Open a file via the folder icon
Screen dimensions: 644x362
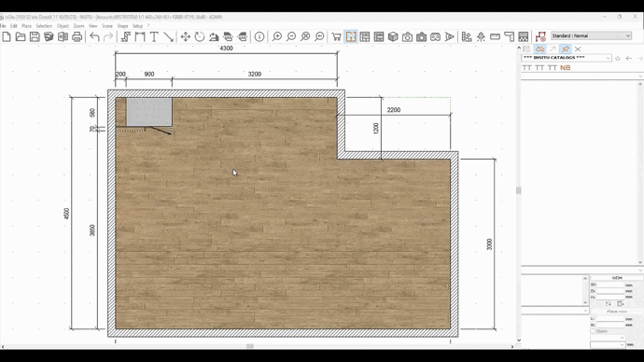click(21, 37)
